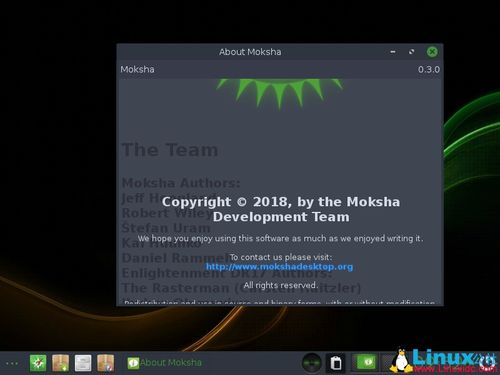The width and height of the screenshot is (500, 375).
Task: Switch to the green active pager desktop
Action: (x=366, y=362)
